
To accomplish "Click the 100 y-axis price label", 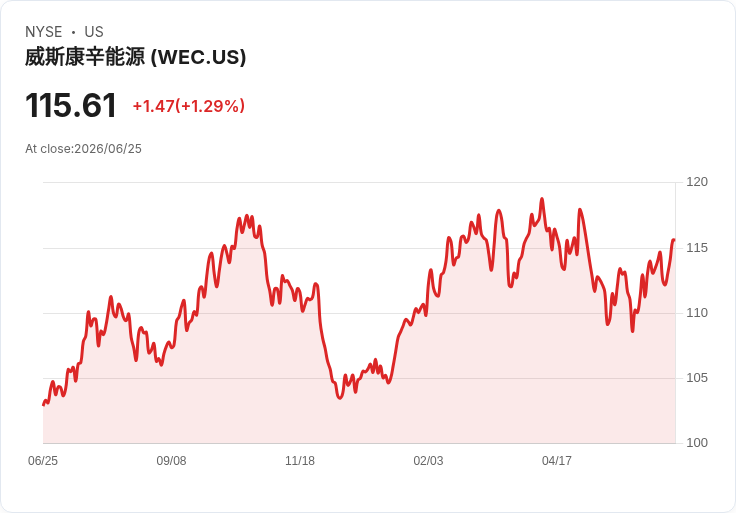I will 697,443.
